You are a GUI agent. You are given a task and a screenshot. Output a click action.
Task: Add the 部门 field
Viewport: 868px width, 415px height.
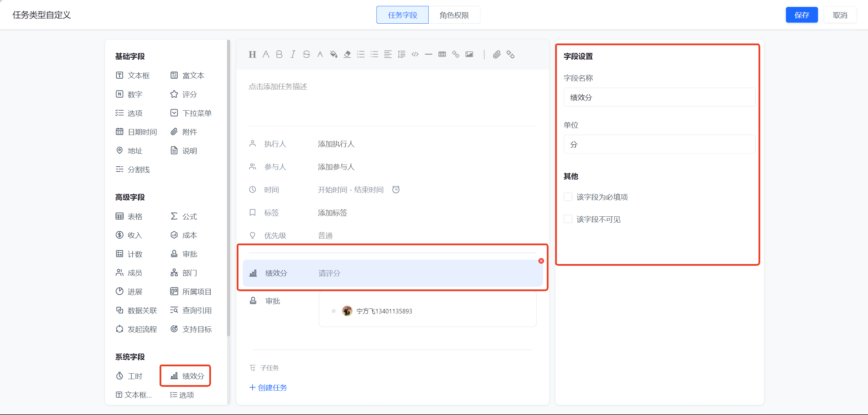click(184, 273)
